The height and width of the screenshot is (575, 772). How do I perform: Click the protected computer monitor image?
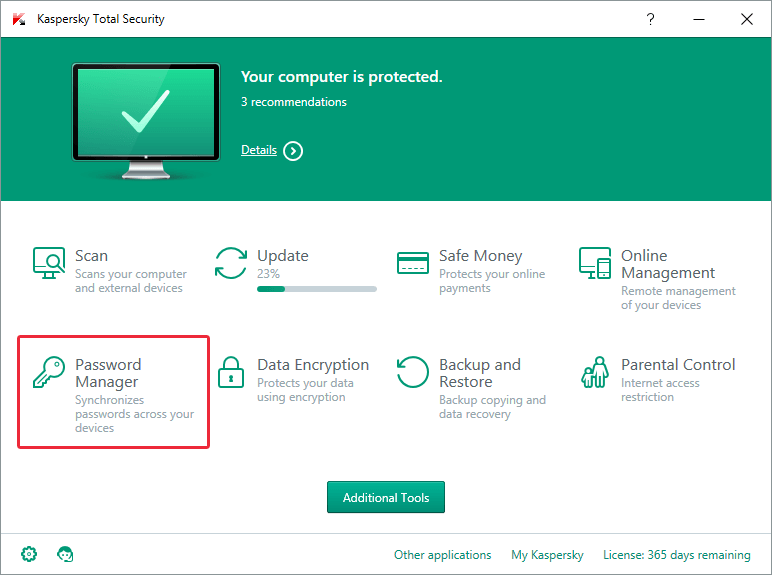(146, 113)
